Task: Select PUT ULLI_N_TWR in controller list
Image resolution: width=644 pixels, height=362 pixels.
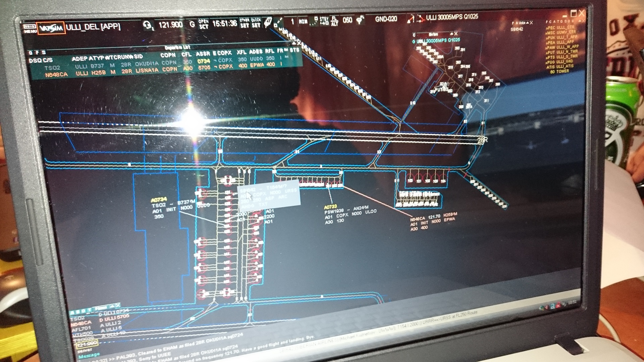Action: pyautogui.click(x=562, y=52)
